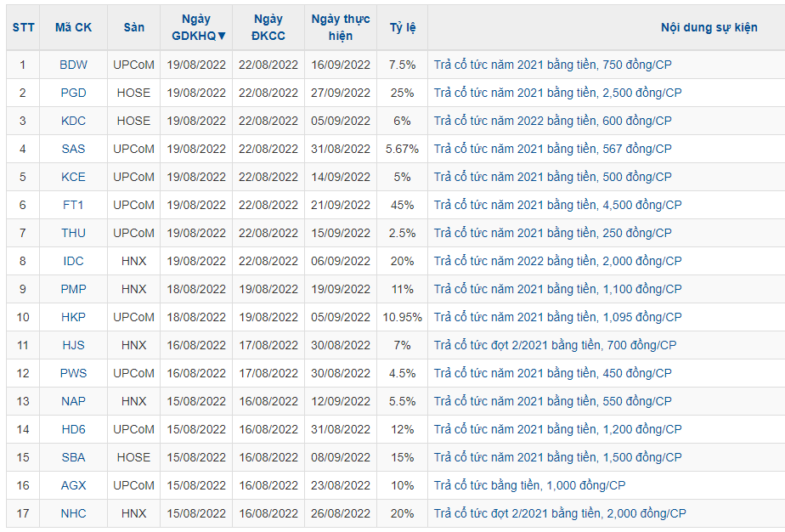The width and height of the screenshot is (785, 532).
Task: Click the STT column header
Action: coord(23,27)
